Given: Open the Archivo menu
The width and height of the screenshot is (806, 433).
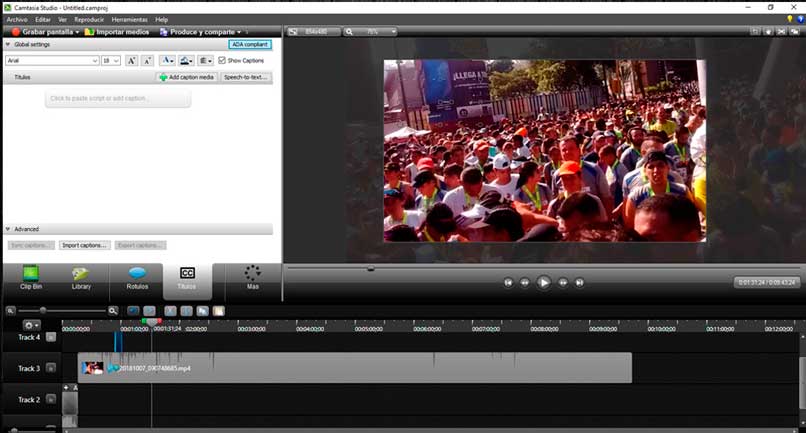Looking at the screenshot, I should 17,20.
